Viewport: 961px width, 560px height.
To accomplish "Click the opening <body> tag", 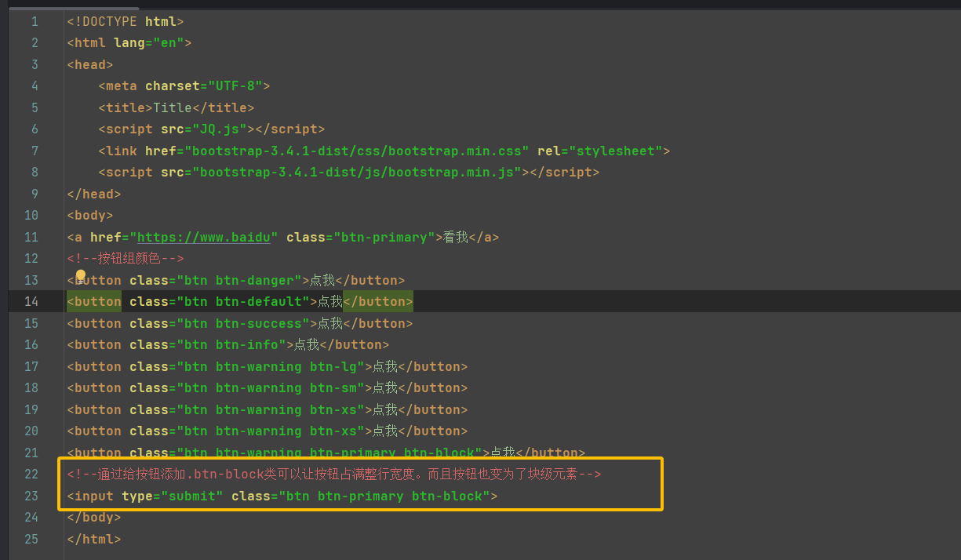I will pyautogui.click(x=90, y=216).
